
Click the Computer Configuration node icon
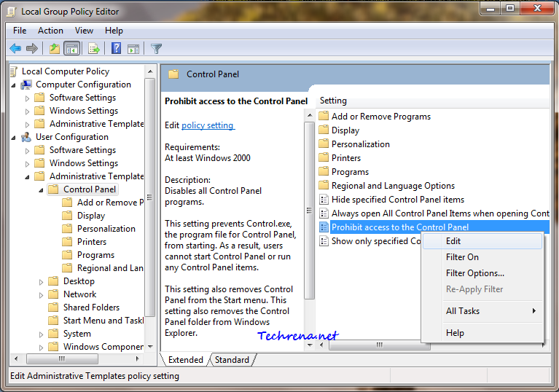tap(26, 85)
